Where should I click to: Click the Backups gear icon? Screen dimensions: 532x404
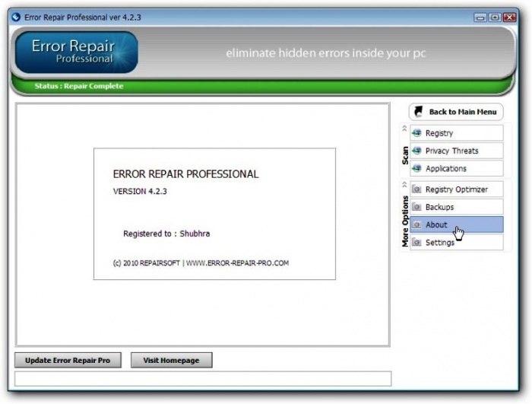coord(416,207)
